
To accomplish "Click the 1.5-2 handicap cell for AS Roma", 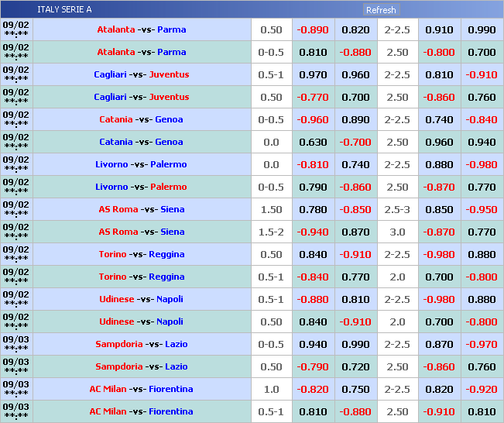I will click(x=271, y=232).
